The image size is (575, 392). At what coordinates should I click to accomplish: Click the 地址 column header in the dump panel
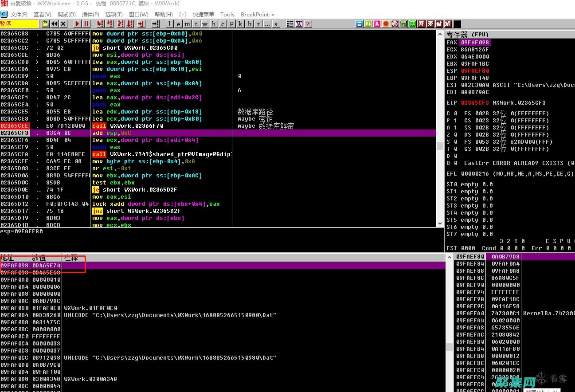8,258
